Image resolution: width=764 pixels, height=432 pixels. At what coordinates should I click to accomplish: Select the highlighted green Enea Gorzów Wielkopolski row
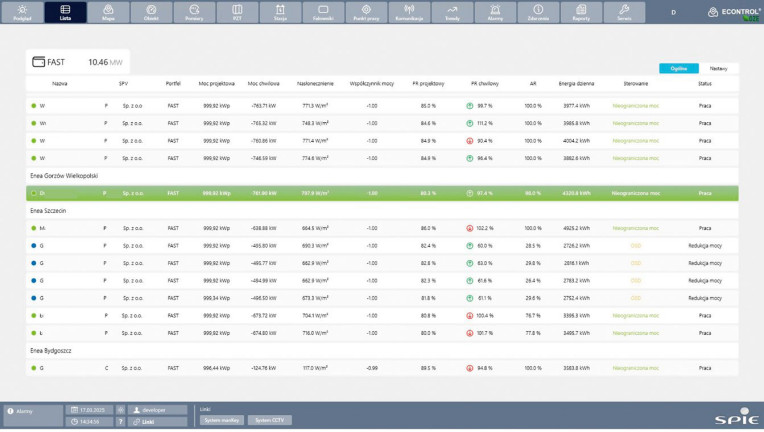tap(380, 193)
